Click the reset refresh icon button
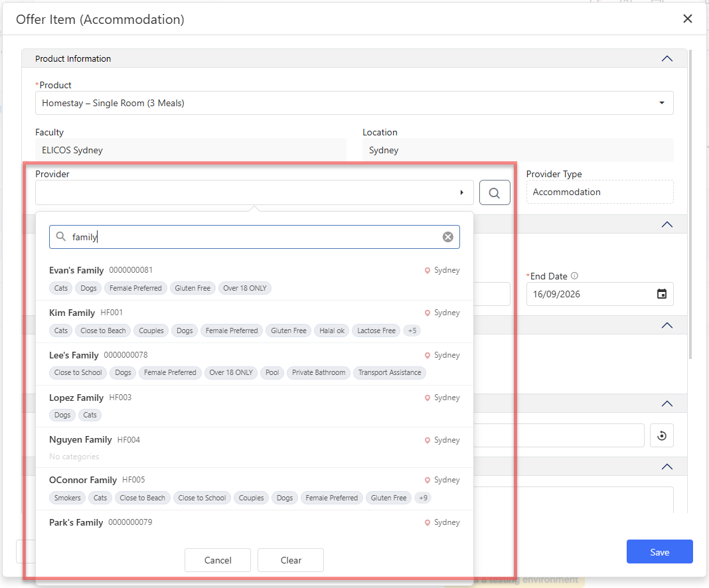The width and height of the screenshot is (709, 588). click(661, 435)
